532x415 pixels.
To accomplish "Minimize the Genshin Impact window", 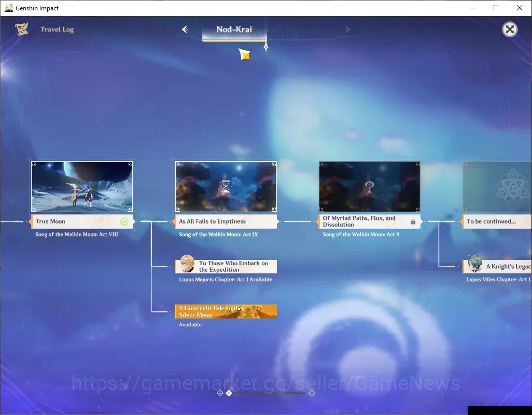I will pos(472,8).
